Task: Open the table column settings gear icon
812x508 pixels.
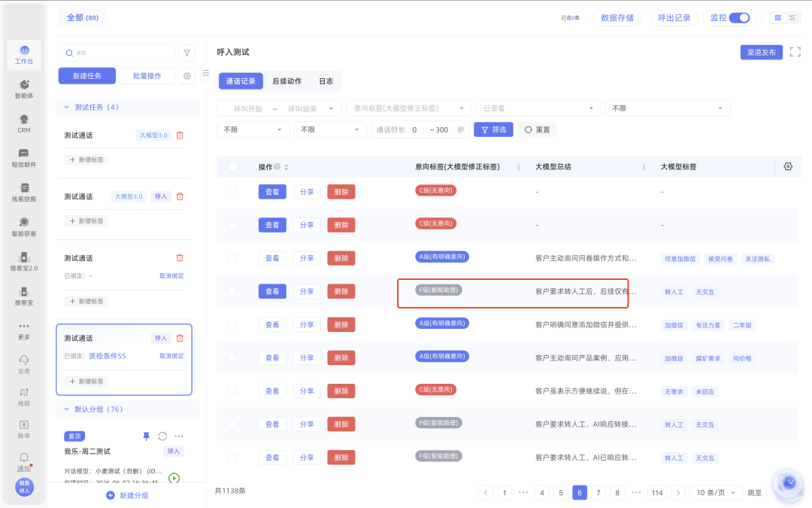Action: point(788,166)
